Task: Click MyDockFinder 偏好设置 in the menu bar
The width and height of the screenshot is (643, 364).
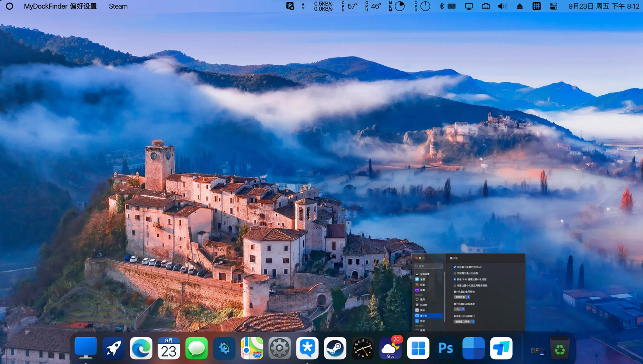Action: (61, 6)
